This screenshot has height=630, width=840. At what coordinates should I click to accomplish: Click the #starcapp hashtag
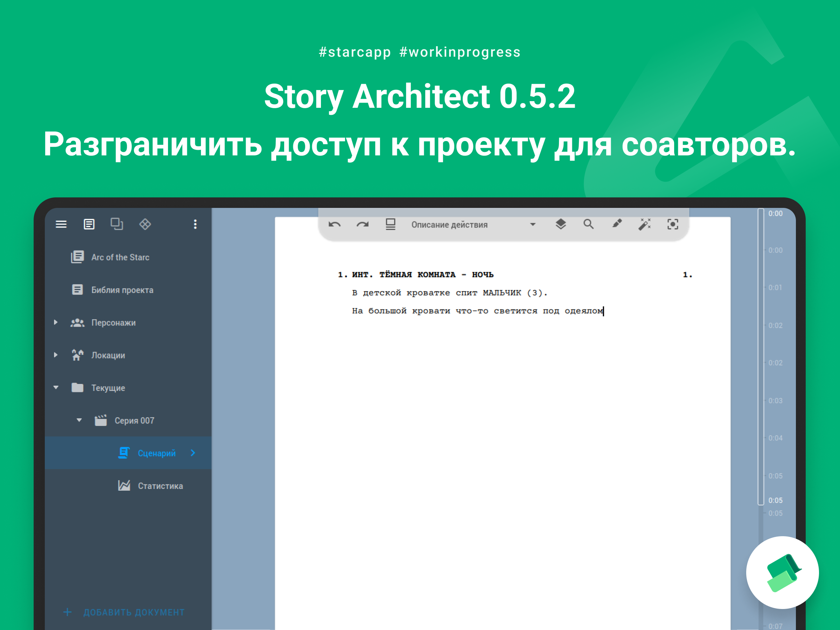point(355,52)
